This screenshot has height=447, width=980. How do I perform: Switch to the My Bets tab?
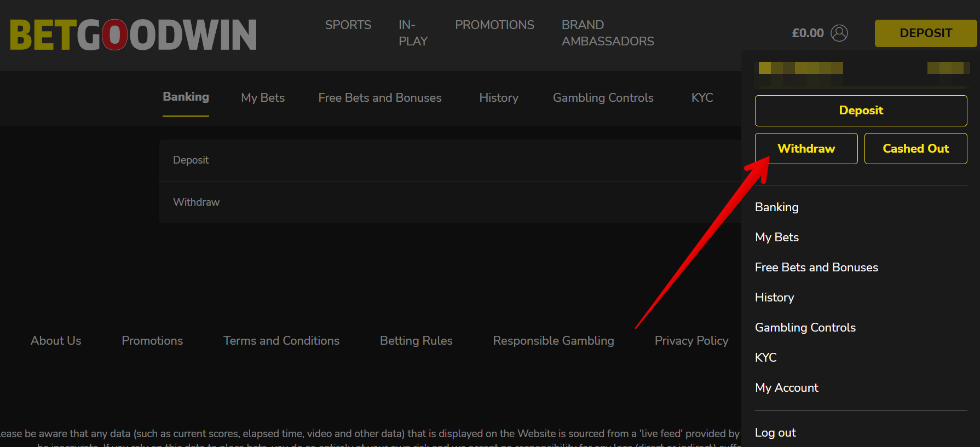click(x=263, y=97)
